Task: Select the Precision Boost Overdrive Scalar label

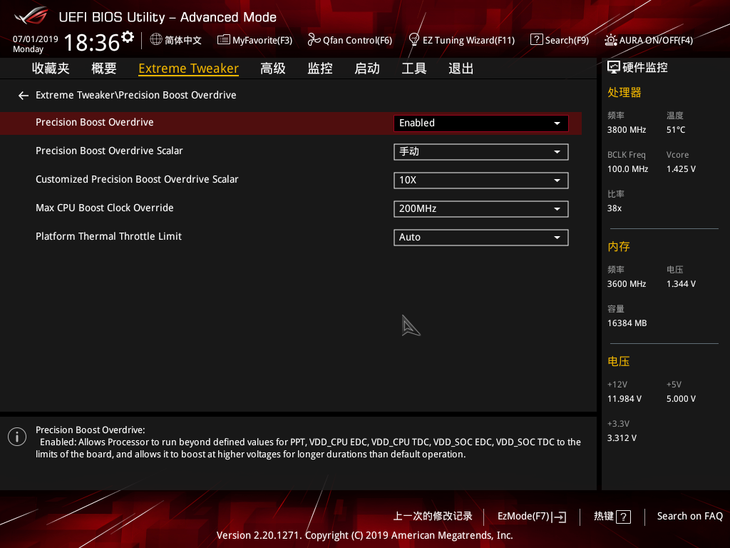Action: pyautogui.click(x=109, y=150)
